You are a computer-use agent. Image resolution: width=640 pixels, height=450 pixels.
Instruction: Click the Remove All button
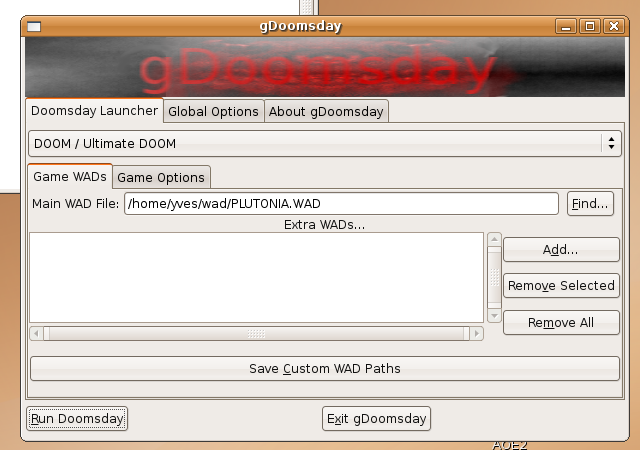click(x=561, y=323)
